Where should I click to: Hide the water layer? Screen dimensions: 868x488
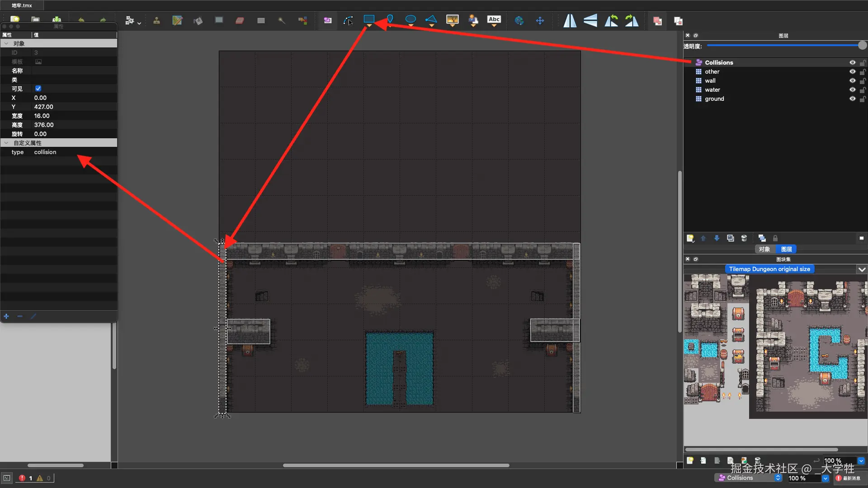point(852,90)
